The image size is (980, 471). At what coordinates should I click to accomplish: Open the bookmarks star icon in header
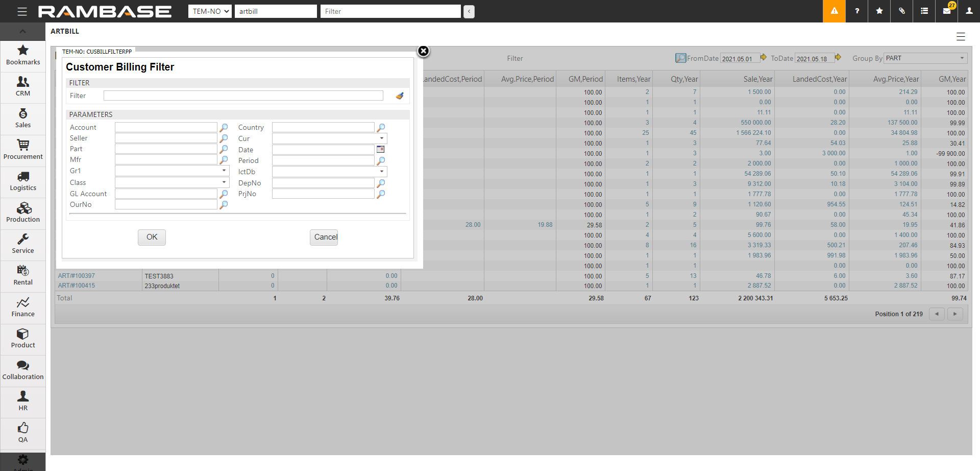[879, 11]
